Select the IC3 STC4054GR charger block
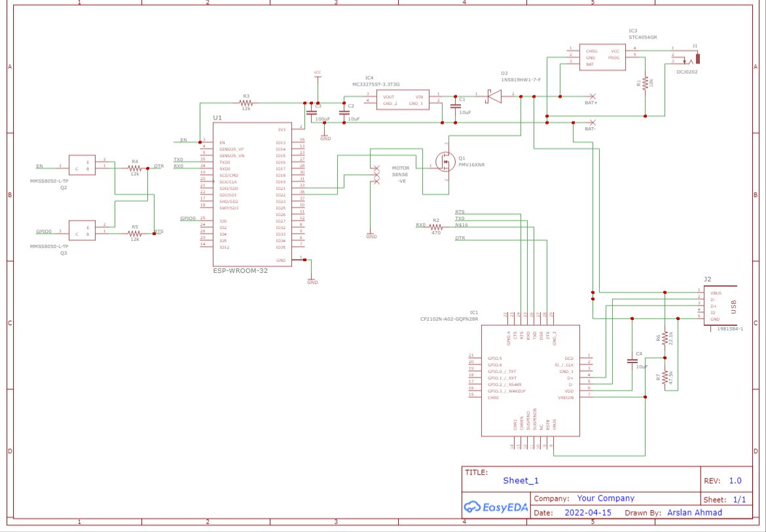The height and width of the screenshot is (532, 766). [x=602, y=57]
